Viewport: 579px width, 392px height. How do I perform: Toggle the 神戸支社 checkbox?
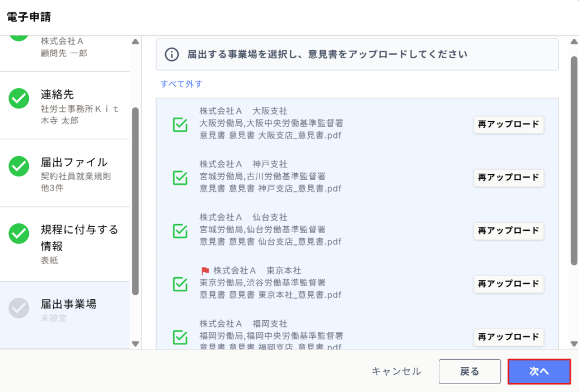tap(180, 178)
